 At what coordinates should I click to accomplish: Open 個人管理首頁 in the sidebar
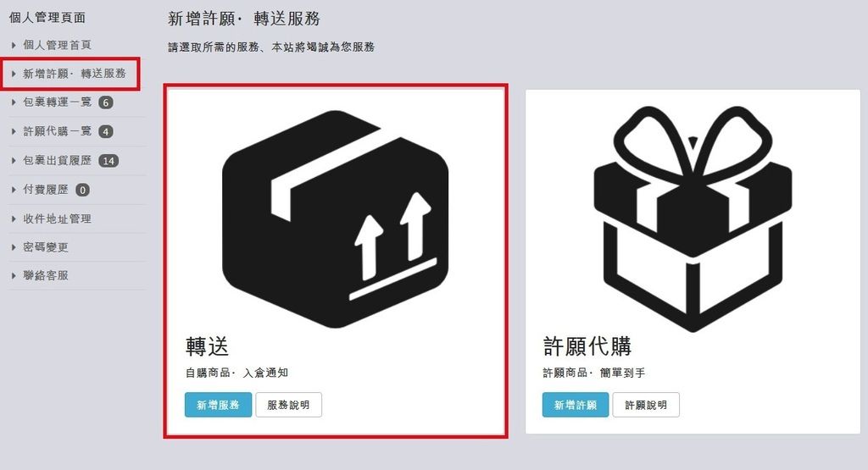click(x=57, y=45)
